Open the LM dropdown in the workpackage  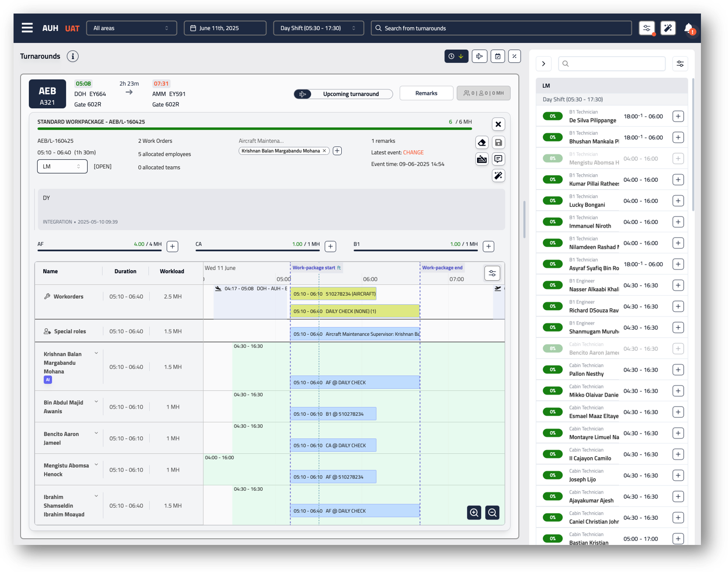pyautogui.click(x=62, y=166)
